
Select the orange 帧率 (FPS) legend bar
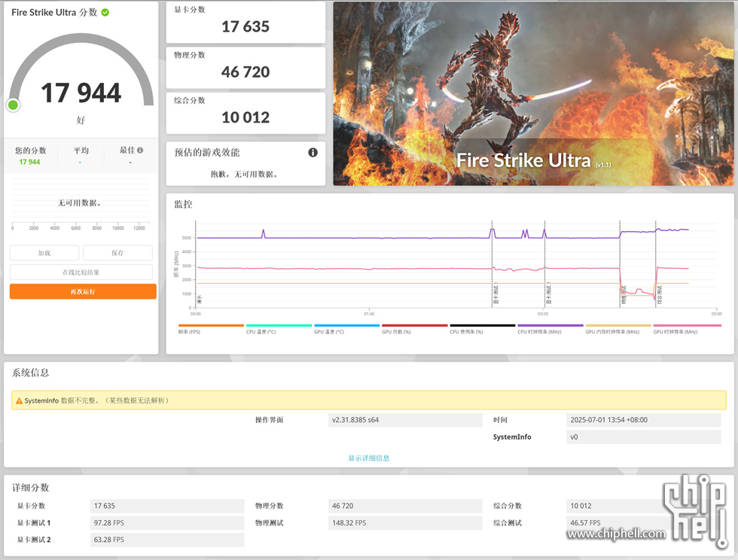(x=212, y=325)
